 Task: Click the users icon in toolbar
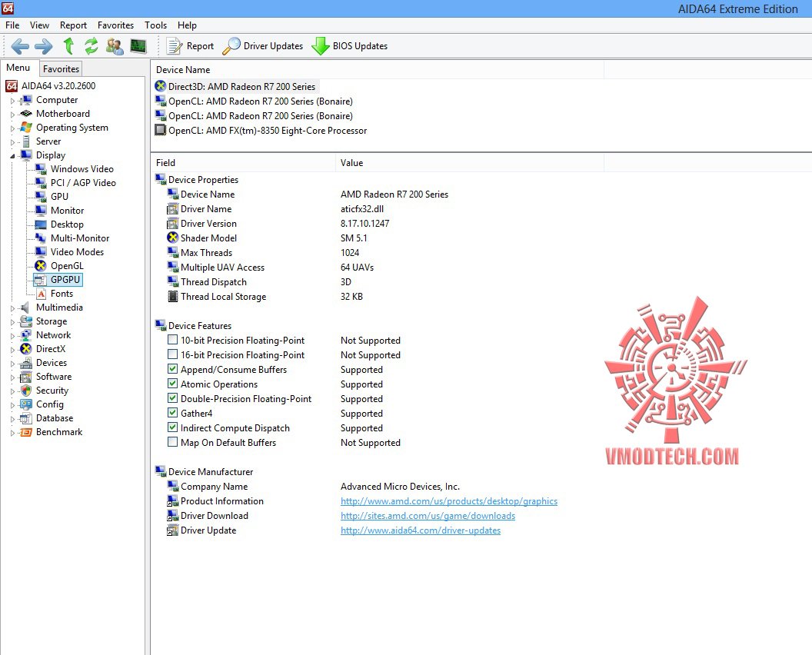(x=115, y=46)
